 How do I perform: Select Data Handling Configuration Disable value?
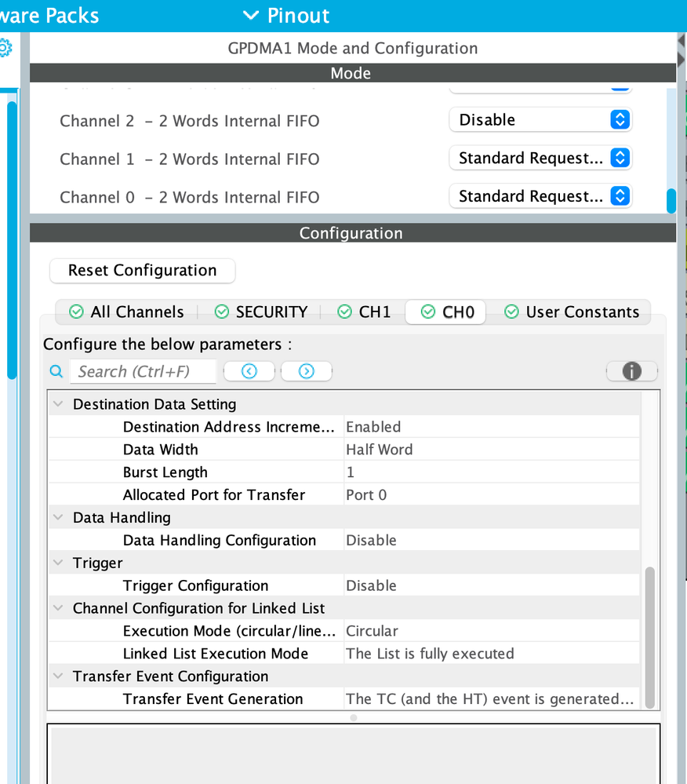[x=492, y=540]
